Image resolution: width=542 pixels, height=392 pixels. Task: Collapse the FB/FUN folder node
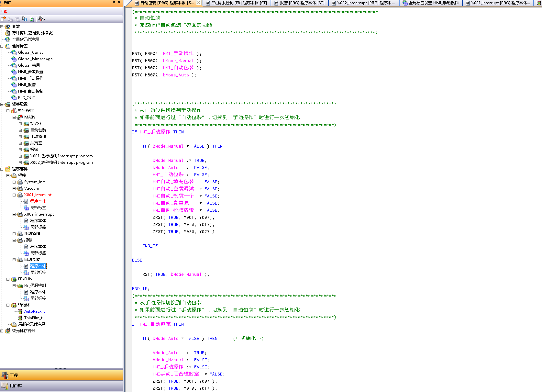tap(8, 279)
